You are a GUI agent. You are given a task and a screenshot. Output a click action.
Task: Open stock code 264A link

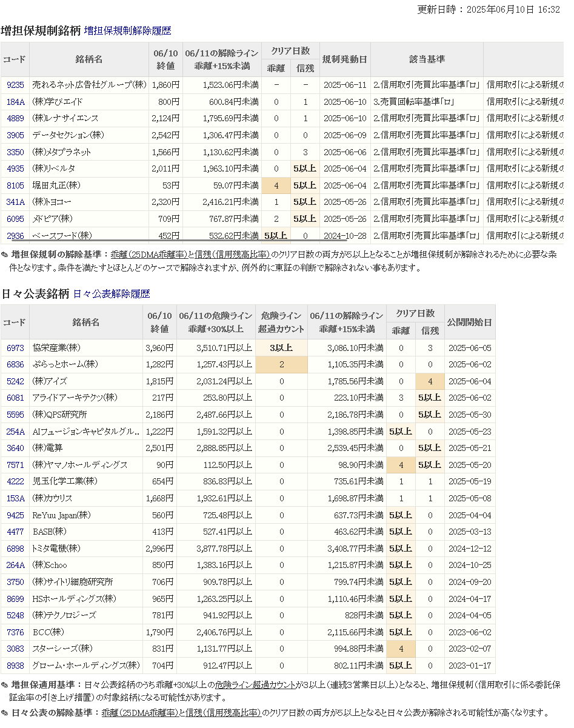15,565
